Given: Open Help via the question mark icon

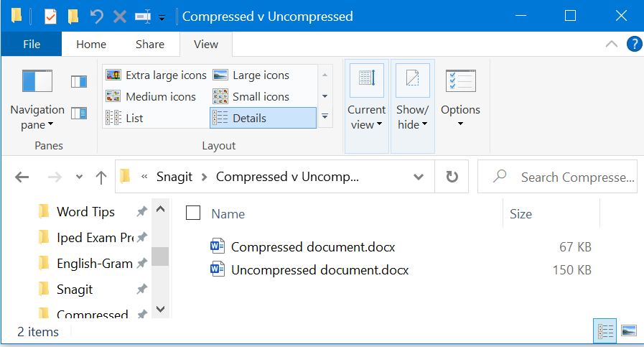Looking at the screenshot, I should click(634, 44).
